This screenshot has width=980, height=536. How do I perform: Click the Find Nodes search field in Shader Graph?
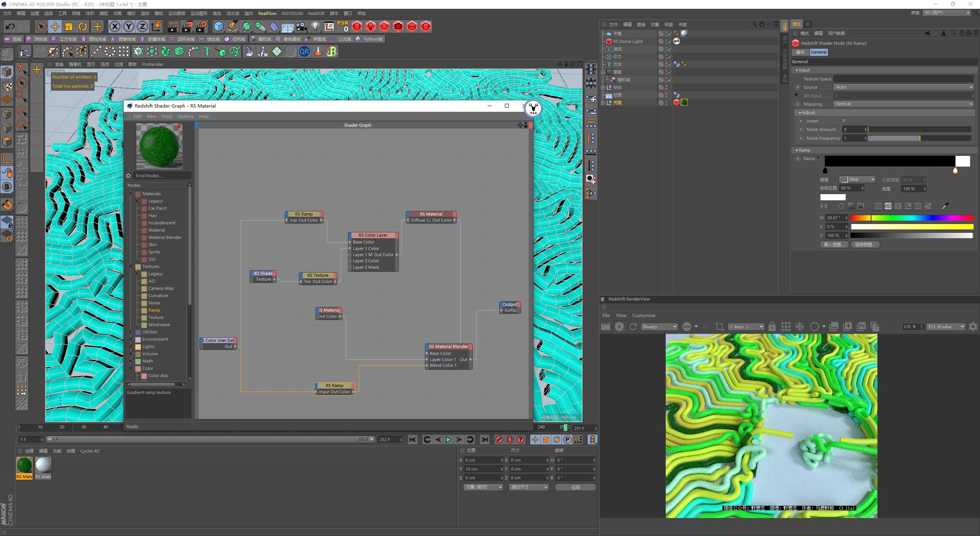[x=161, y=175]
